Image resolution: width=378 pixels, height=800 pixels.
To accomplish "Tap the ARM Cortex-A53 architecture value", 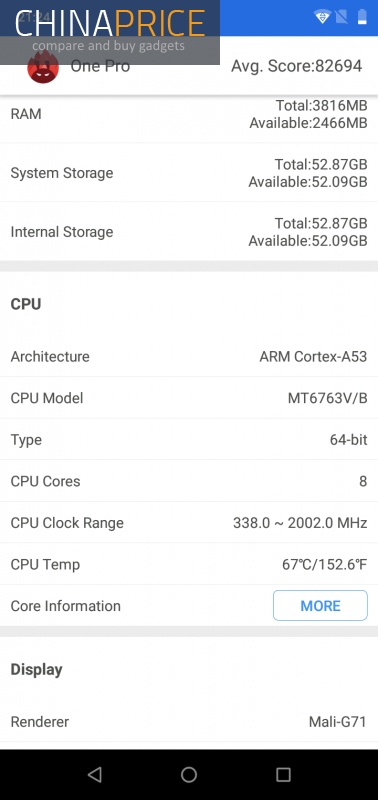I will tap(313, 356).
